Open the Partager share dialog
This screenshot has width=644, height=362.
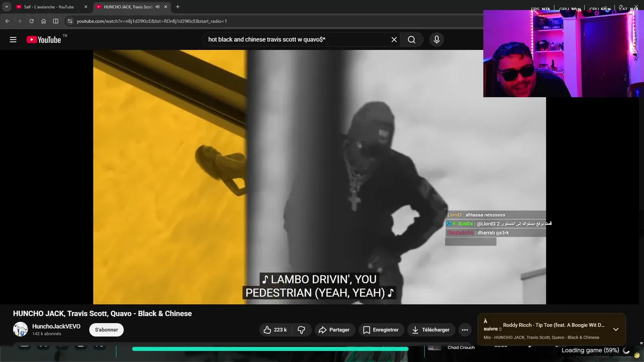point(334,330)
